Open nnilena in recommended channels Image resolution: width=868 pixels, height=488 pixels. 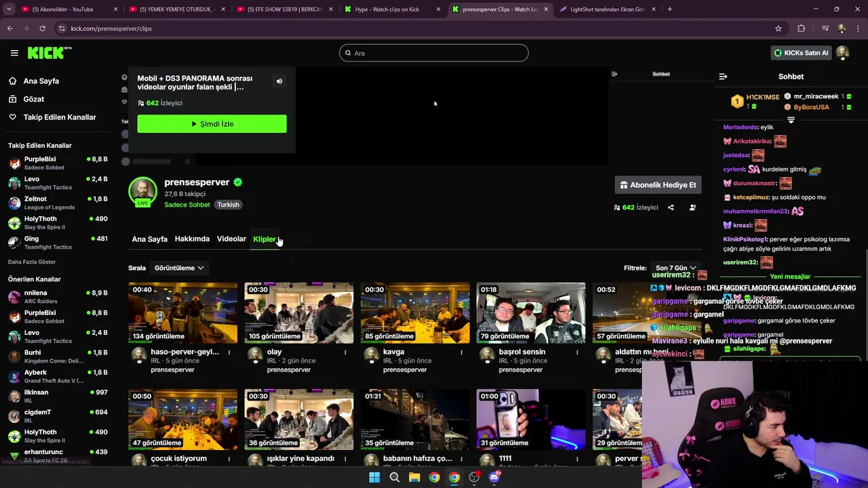pyautogui.click(x=57, y=297)
